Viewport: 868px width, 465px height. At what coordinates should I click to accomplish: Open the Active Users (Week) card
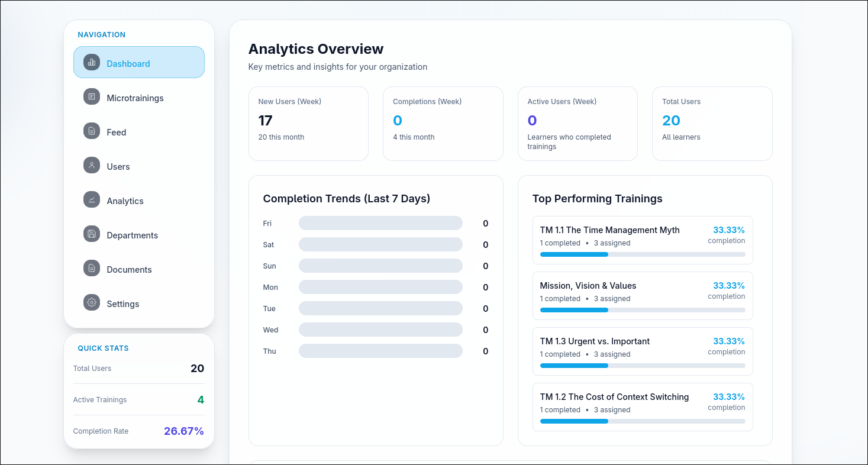click(577, 124)
